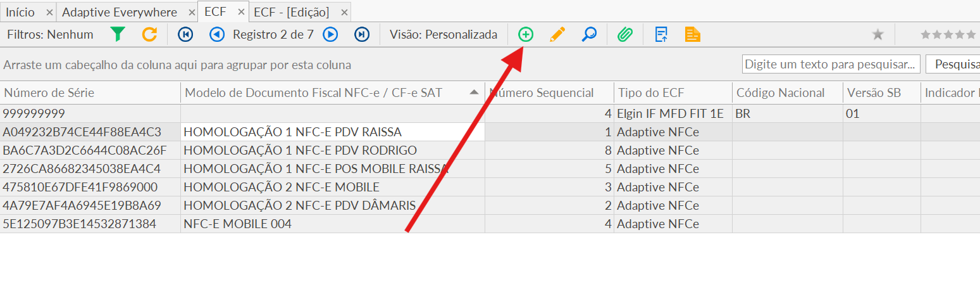Mark as favorite with the gray star
This screenshot has width=980, height=301.
[878, 34]
